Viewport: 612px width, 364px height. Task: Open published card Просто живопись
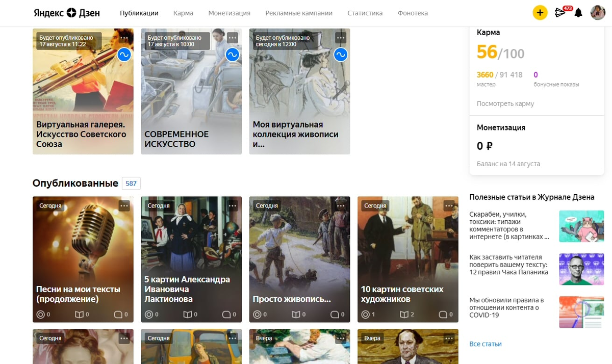click(x=299, y=259)
